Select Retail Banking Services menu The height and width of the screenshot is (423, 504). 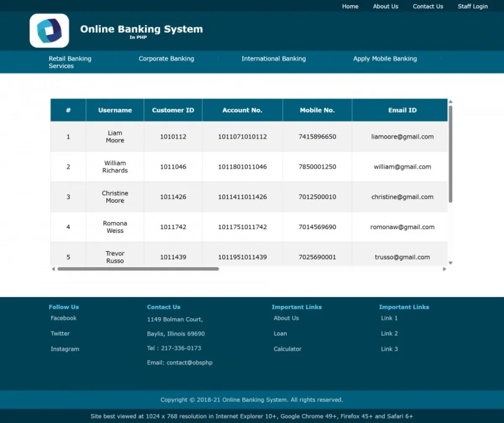pyautogui.click(x=70, y=62)
